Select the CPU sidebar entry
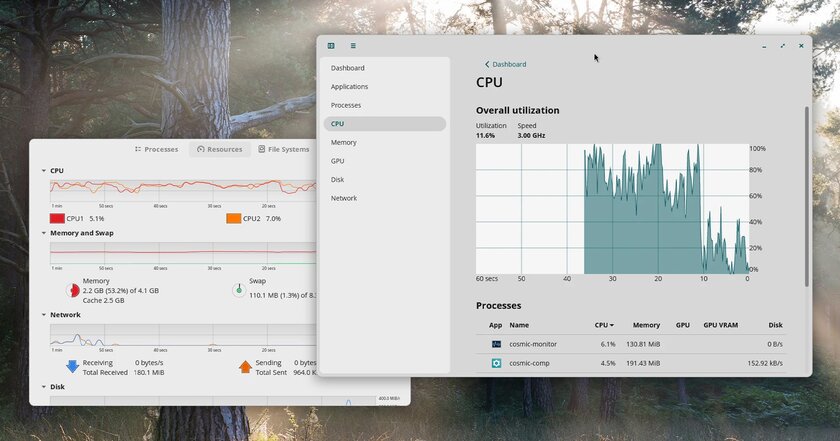Image resolution: width=840 pixels, height=441 pixels. (x=385, y=124)
